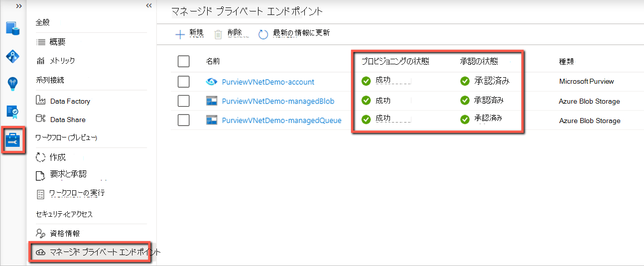Image resolution: width=644 pixels, height=266 pixels.
Task: Click the 概要 list icon
Action: (x=41, y=42)
